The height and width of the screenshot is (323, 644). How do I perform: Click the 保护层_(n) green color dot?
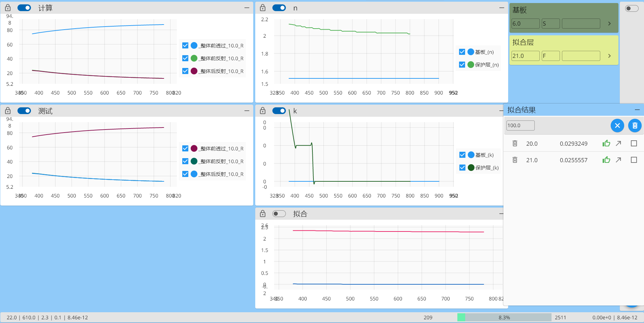coord(471,65)
